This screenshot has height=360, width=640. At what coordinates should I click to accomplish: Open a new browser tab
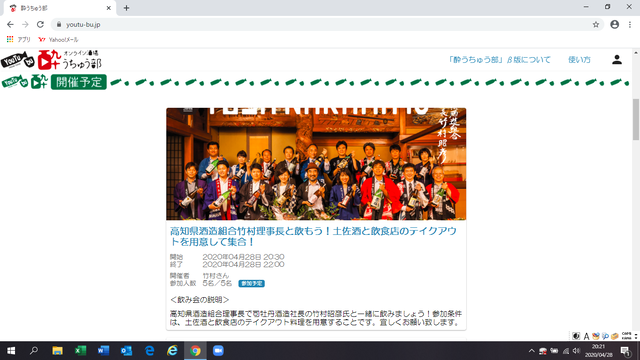126,8
